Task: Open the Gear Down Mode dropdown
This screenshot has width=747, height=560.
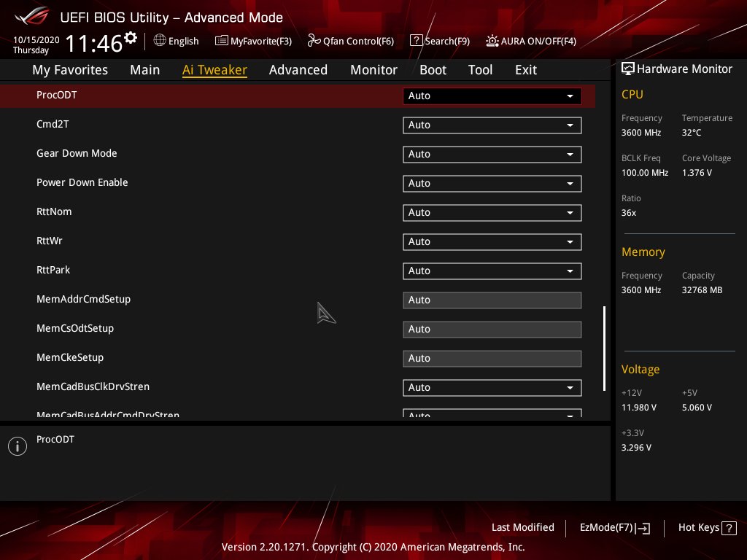Action: pos(492,155)
